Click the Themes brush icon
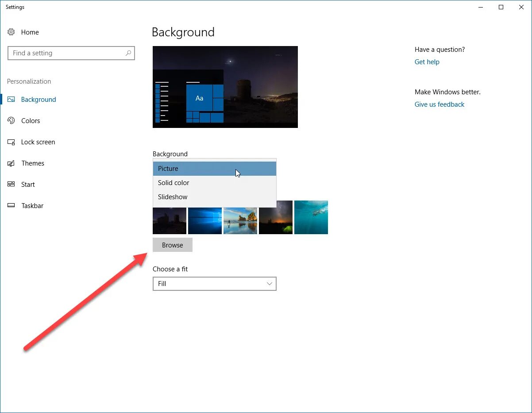The width and height of the screenshot is (532, 413). (x=12, y=163)
